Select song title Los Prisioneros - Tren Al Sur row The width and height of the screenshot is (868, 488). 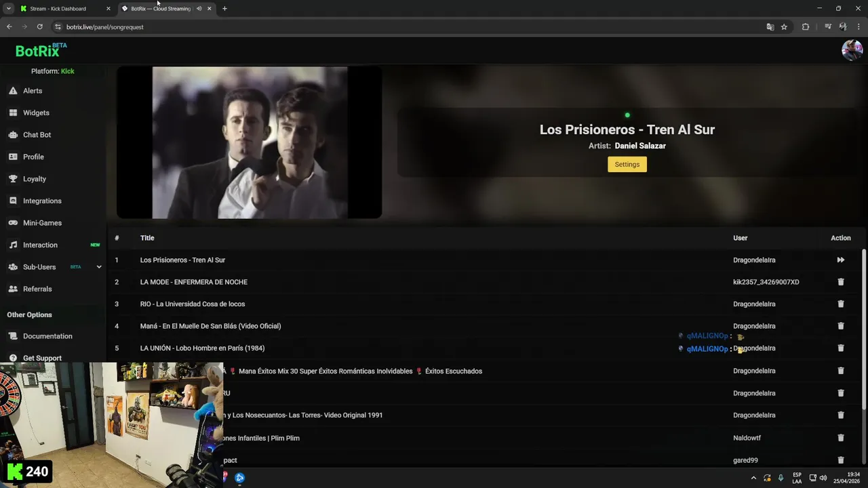tap(182, 260)
